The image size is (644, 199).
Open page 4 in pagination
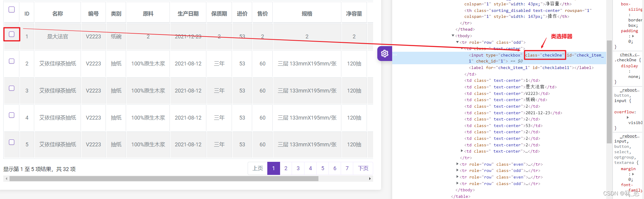[310, 168]
